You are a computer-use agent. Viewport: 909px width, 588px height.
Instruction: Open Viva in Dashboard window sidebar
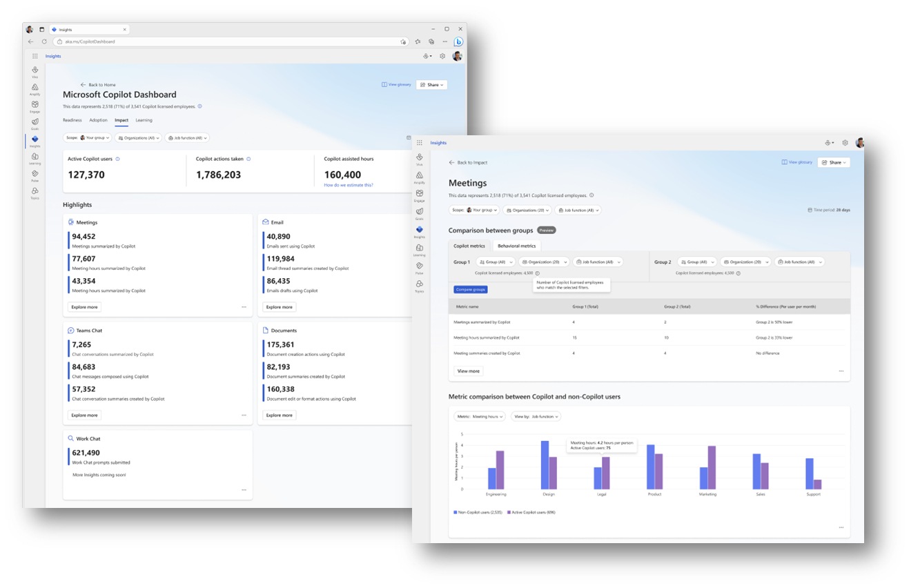(35, 72)
